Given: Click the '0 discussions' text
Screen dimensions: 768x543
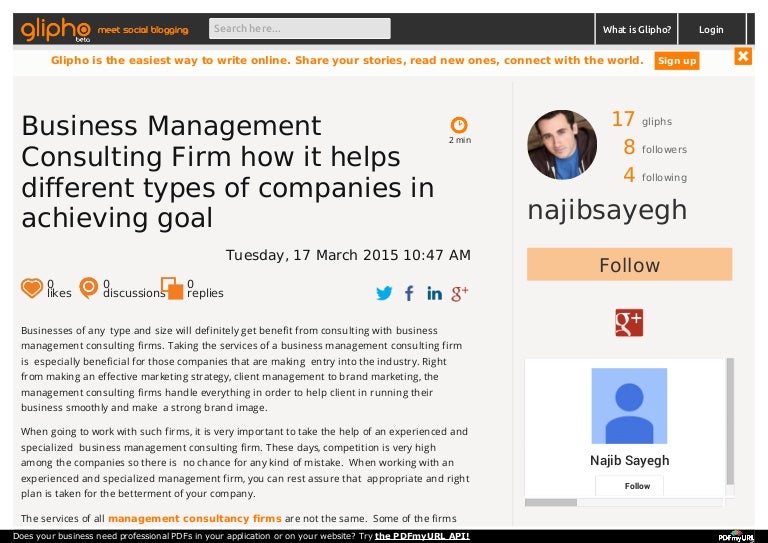Looking at the screenshot, I should click(134, 289).
